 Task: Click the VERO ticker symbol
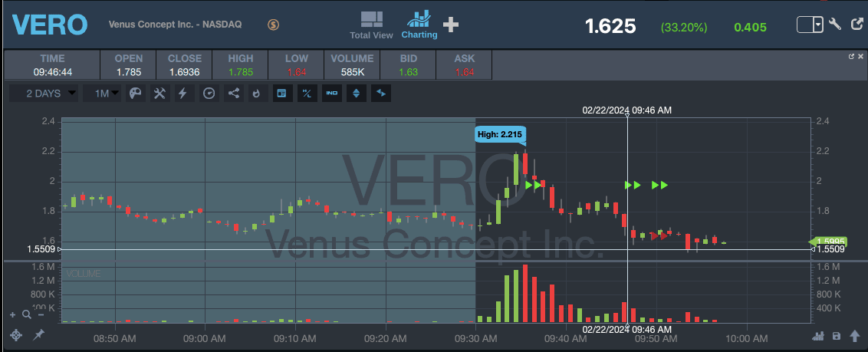(49, 25)
